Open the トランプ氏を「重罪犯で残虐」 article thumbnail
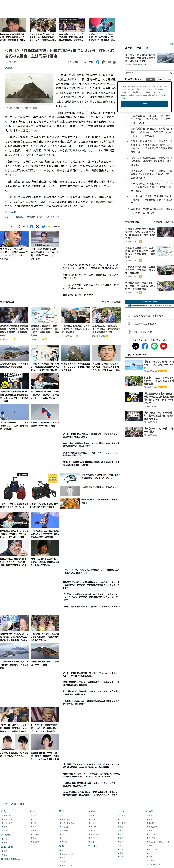Screen dimensions: 174x868 pyautogui.click(x=45, y=715)
